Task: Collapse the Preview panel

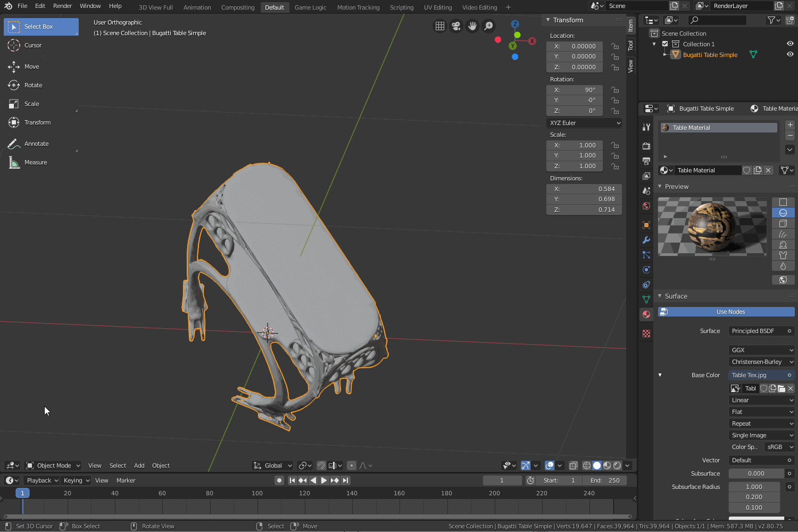Action: [676, 187]
